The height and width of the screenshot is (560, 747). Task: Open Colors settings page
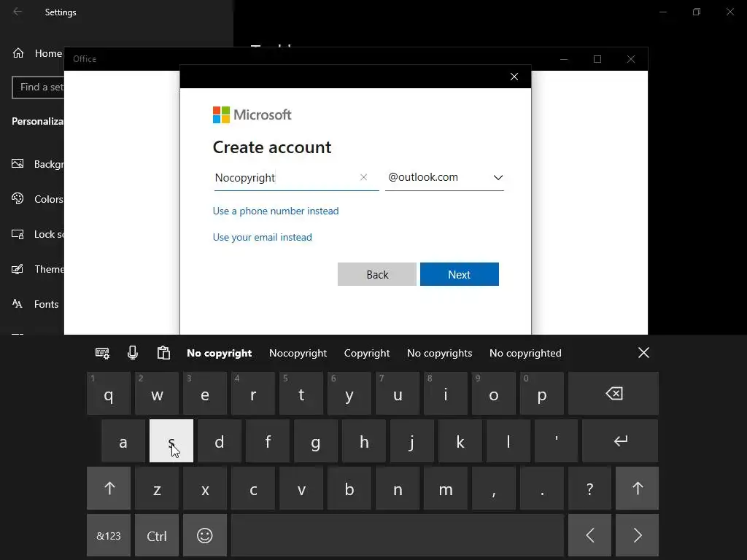(37, 199)
